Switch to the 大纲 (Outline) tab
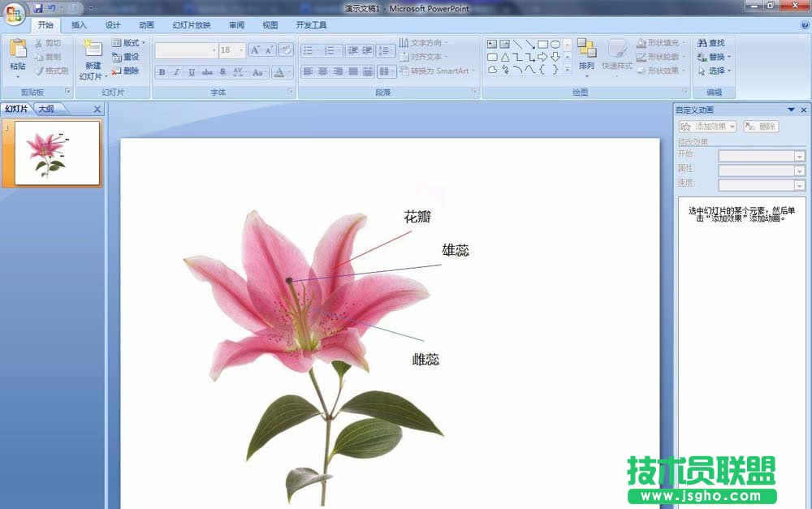Image resolution: width=812 pixels, height=509 pixels. coord(45,109)
